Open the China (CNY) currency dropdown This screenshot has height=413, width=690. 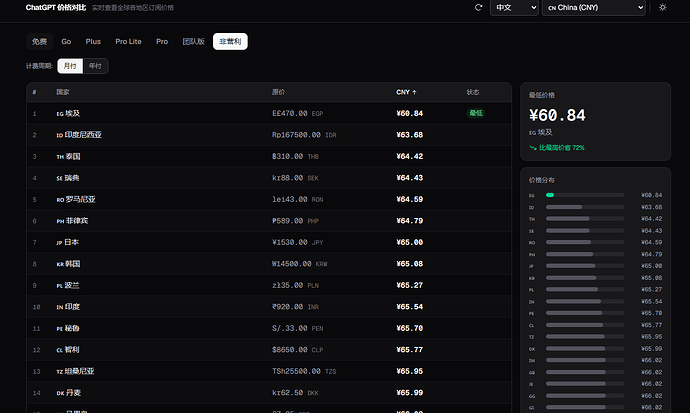coord(594,7)
